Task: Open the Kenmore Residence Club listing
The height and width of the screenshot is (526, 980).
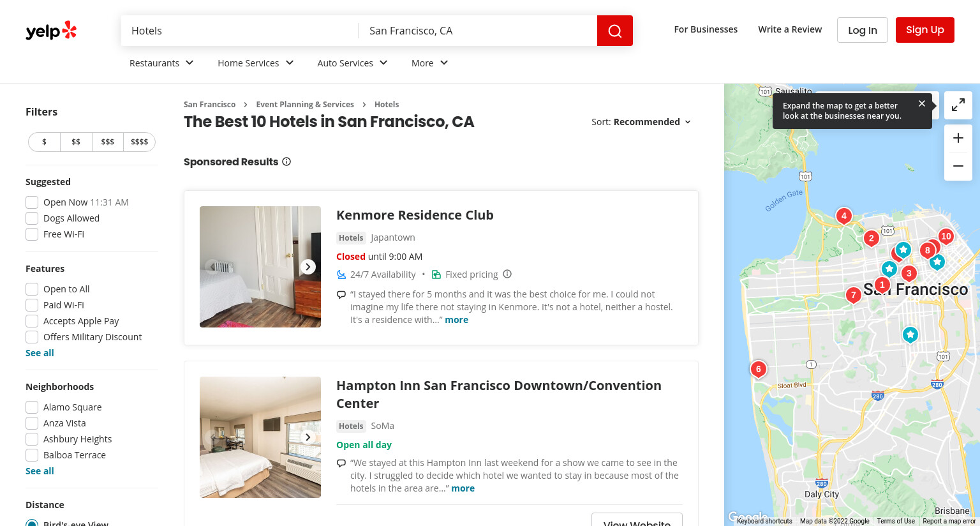Action: [x=415, y=215]
